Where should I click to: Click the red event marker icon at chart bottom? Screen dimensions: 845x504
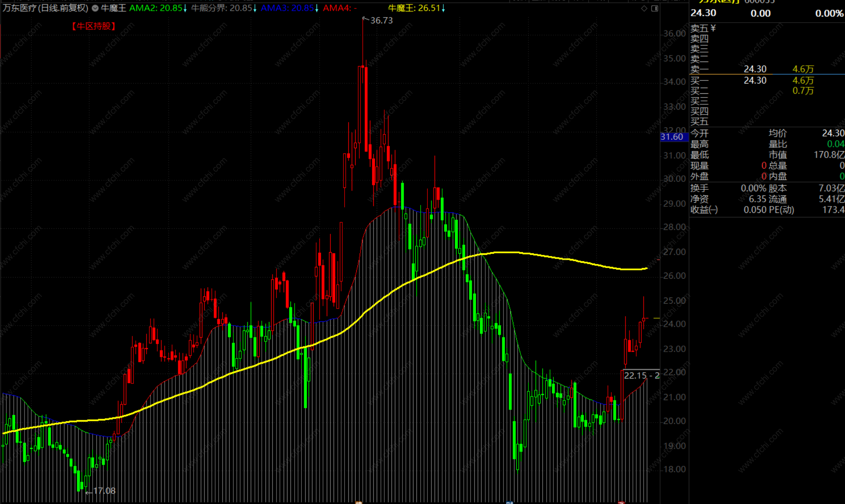pyautogui.click(x=621, y=502)
